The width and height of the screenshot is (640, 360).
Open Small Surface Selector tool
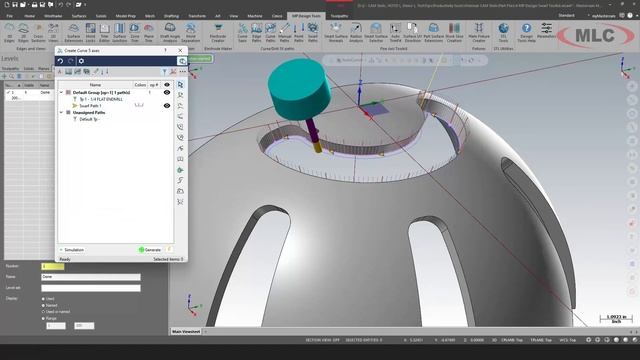pos(376,33)
